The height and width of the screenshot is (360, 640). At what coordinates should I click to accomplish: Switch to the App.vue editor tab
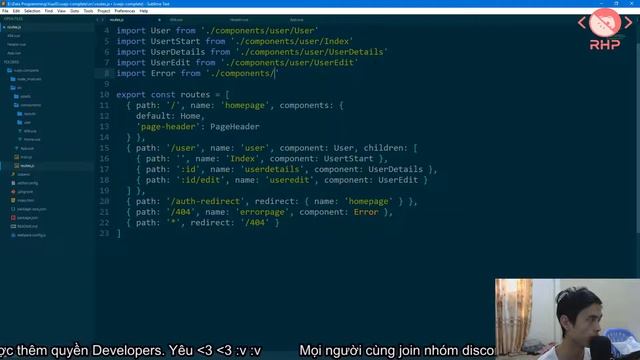click(297, 20)
